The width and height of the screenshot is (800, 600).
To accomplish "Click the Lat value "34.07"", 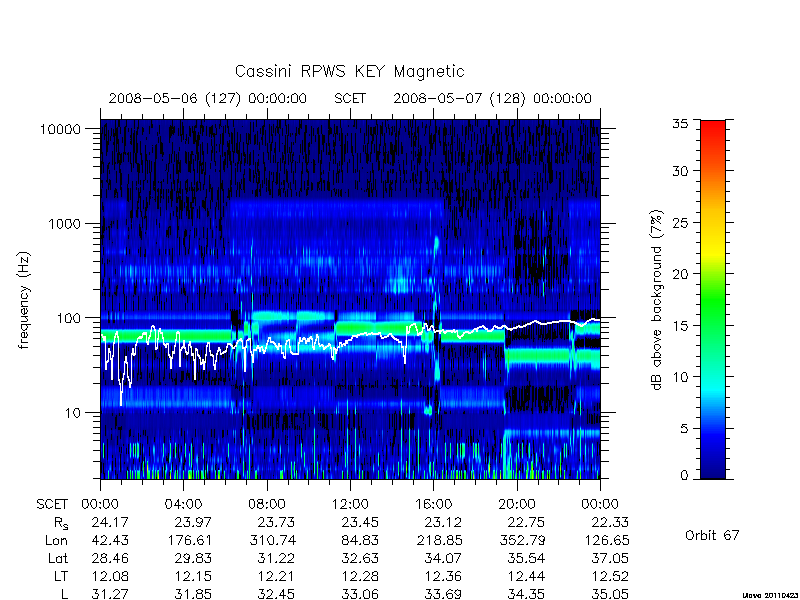I will point(443,559).
